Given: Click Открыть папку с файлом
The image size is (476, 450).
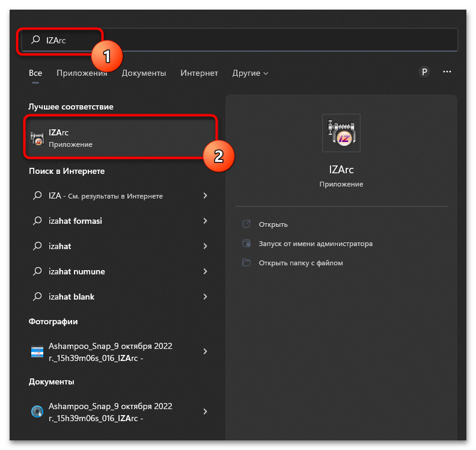Looking at the screenshot, I should (x=301, y=263).
